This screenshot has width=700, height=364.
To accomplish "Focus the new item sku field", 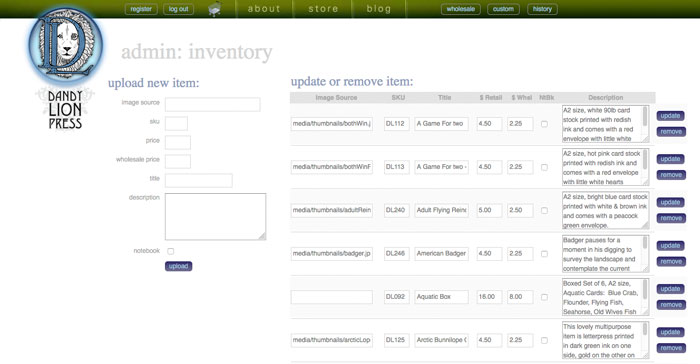I will pos(176,123).
